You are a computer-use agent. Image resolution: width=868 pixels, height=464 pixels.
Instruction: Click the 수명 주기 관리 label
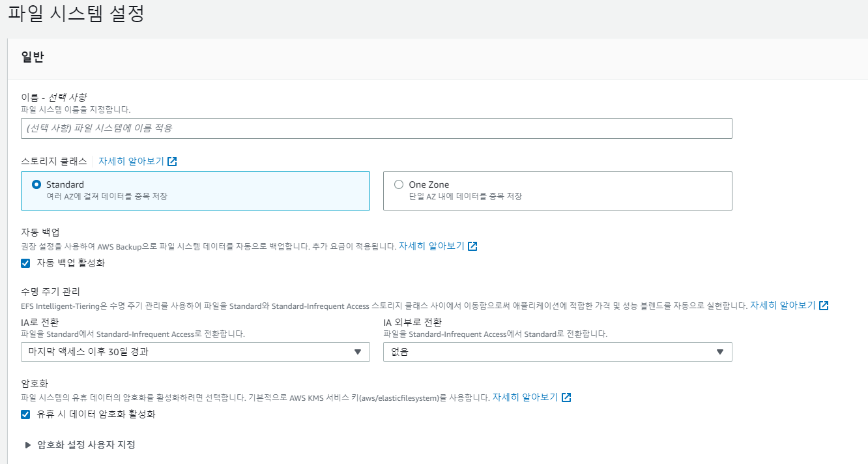(x=50, y=291)
